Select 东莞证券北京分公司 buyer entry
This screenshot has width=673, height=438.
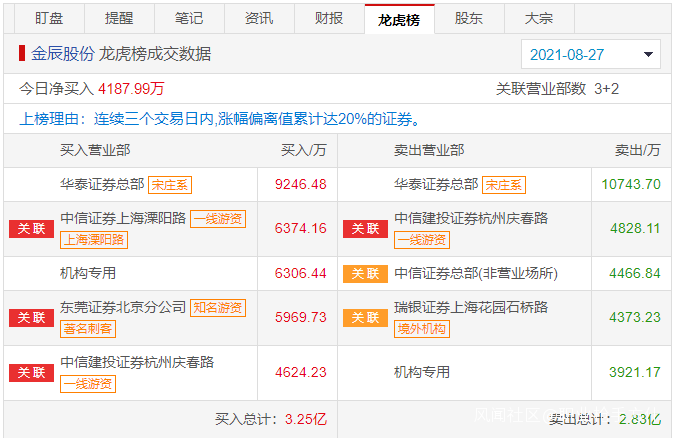coord(123,307)
